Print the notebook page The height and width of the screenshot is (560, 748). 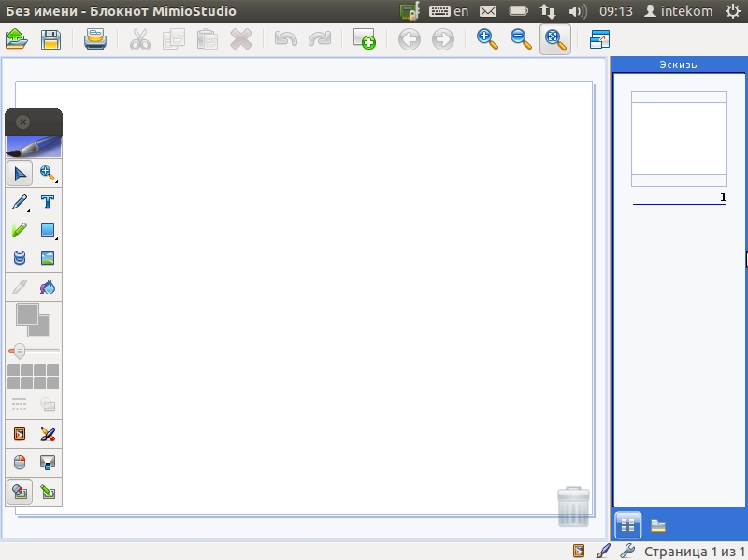(95, 39)
